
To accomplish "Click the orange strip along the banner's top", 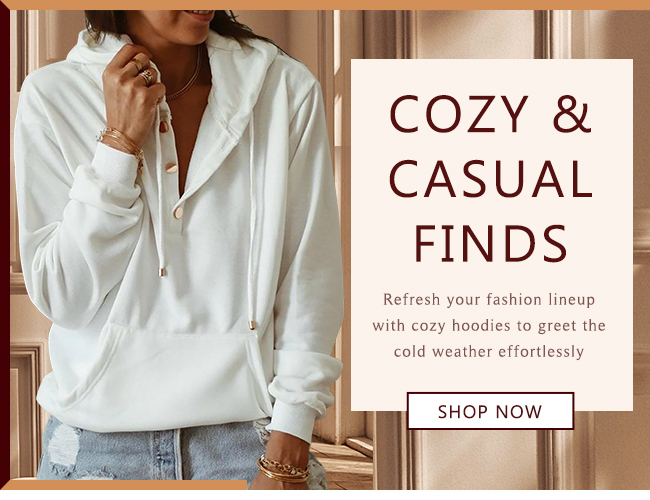I will point(325,5).
